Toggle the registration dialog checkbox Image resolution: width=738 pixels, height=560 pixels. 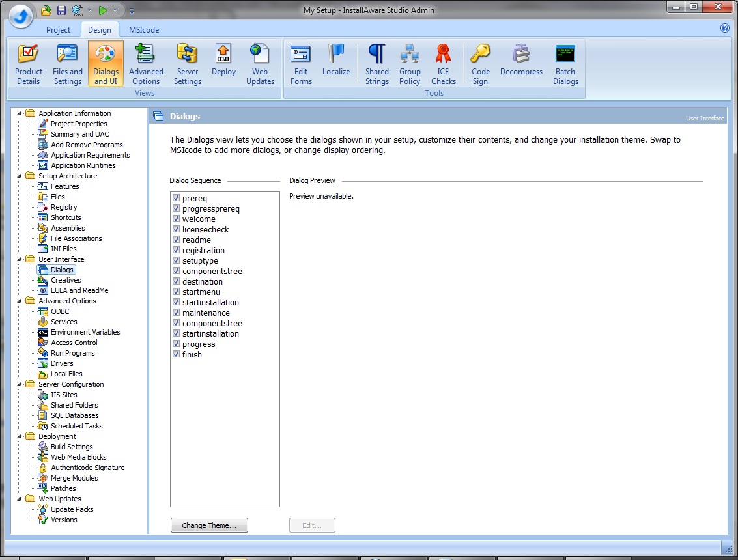click(x=176, y=250)
